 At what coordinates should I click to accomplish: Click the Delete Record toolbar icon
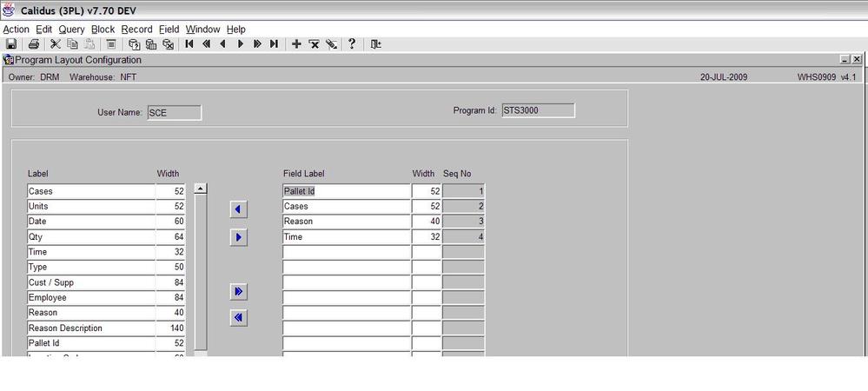[314, 43]
